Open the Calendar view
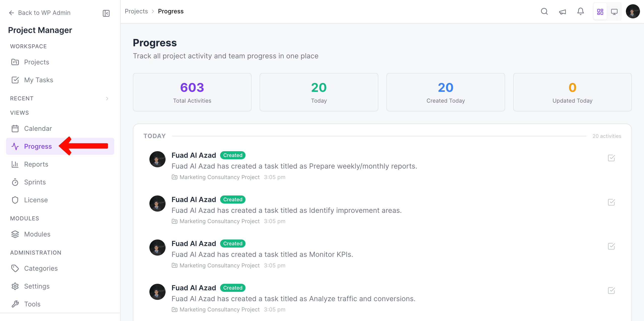This screenshot has height=321, width=644. (x=38, y=128)
